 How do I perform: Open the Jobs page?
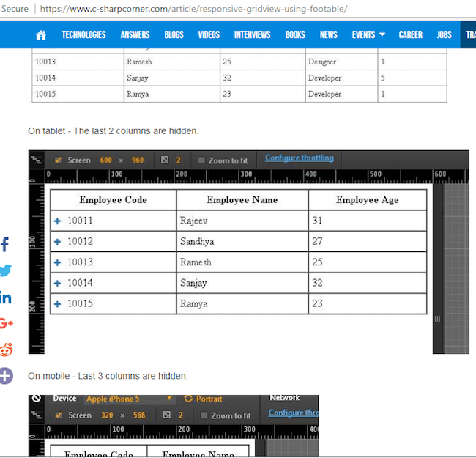(x=444, y=34)
